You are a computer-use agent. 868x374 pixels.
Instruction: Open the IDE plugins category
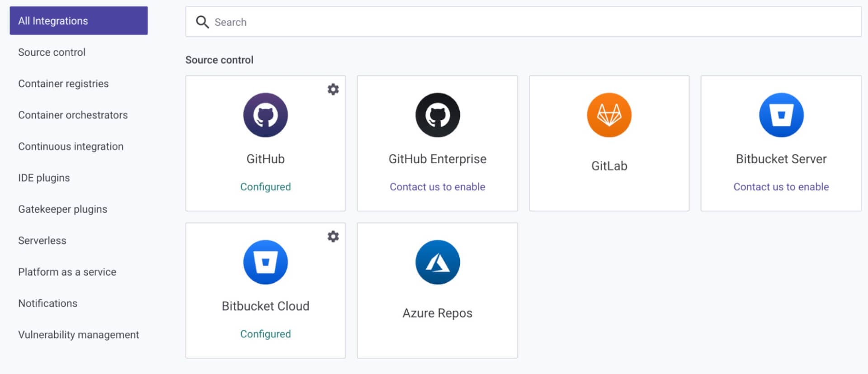pos(44,178)
